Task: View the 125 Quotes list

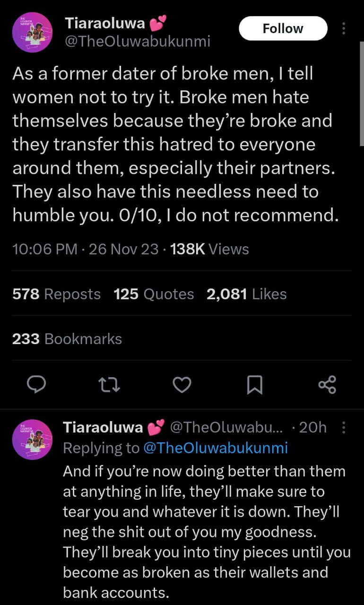Action: 154,294
